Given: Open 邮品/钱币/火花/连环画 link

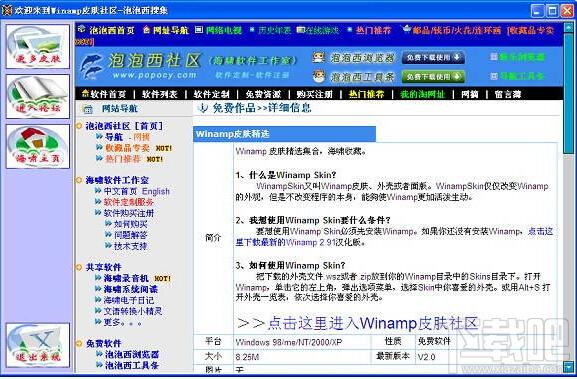Looking at the screenshot, I should coord(456,30).
